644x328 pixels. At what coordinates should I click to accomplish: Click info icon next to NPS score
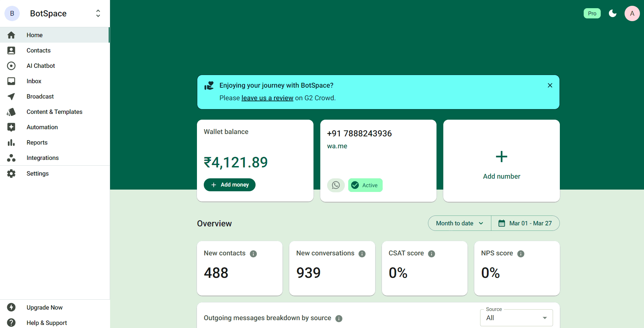(521, 254)
